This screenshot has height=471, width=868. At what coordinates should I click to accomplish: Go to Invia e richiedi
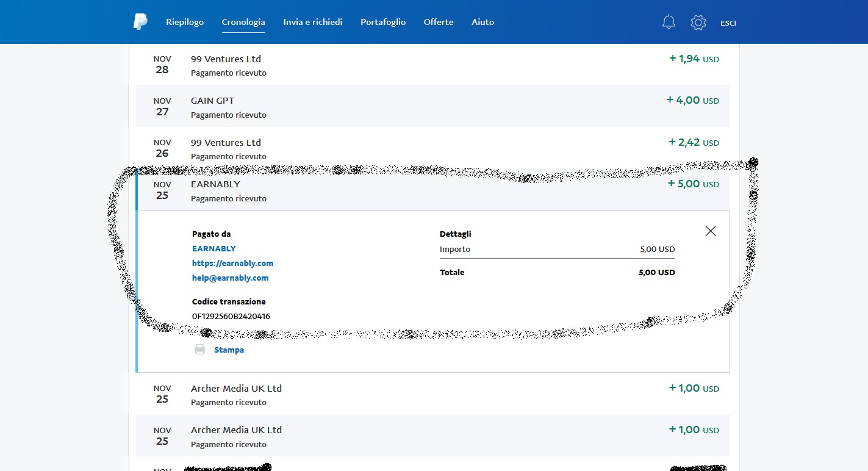pyautogui.click(x=313, y=22)
